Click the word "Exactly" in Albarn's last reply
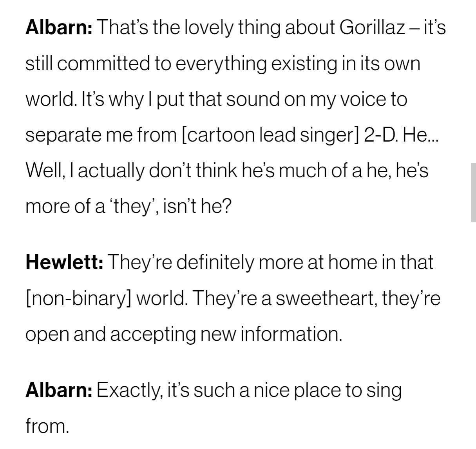This screenshot has height=449, width=476. click(x=129, y=390)
